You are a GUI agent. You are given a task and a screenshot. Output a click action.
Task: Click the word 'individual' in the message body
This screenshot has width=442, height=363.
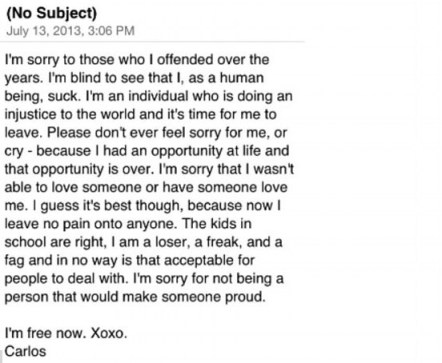(x=158, y=96)
